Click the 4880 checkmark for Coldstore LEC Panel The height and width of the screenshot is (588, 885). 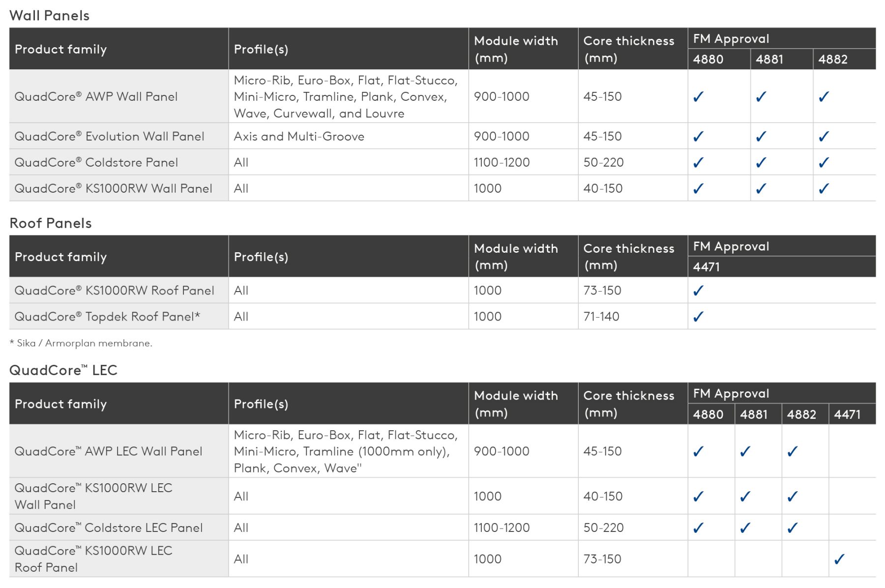[698, 528]
